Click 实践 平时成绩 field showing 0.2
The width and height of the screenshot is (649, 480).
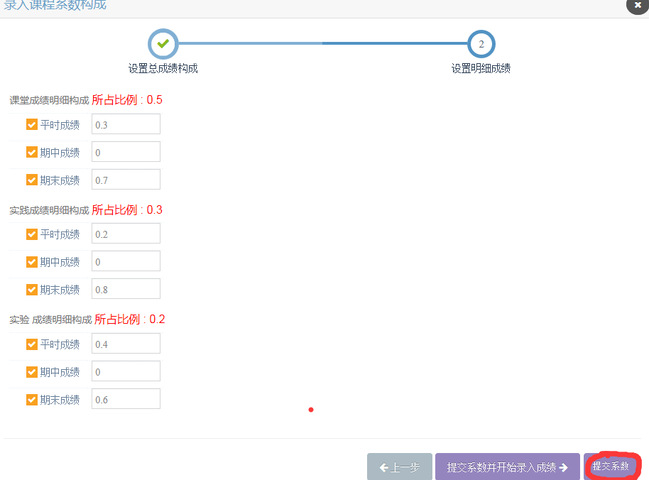[125, 234]
